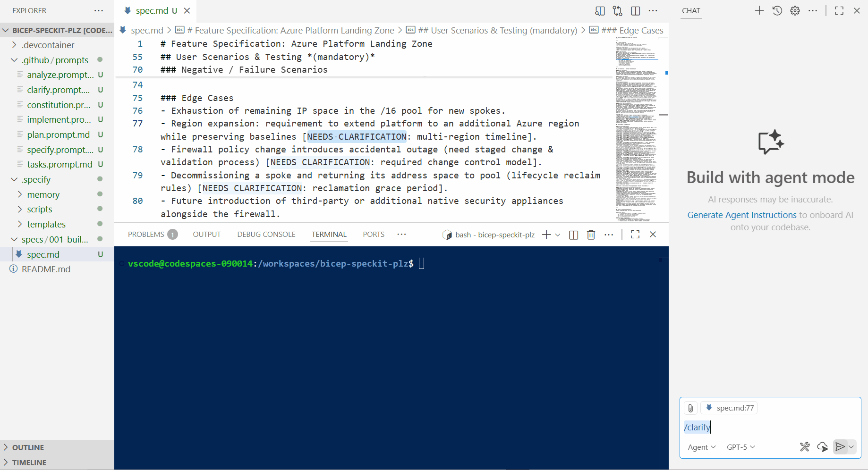
Task: Open chat history
Action: click(777, 10)
